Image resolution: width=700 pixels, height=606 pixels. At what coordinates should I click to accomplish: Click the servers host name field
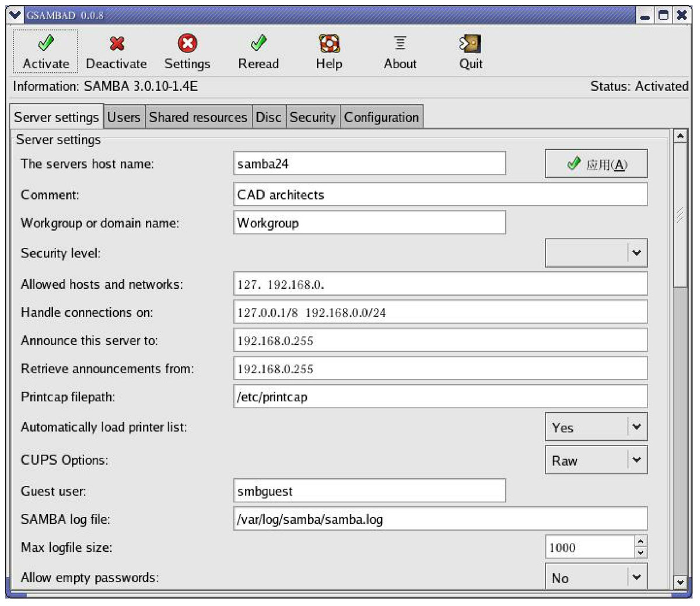point(369,164)
